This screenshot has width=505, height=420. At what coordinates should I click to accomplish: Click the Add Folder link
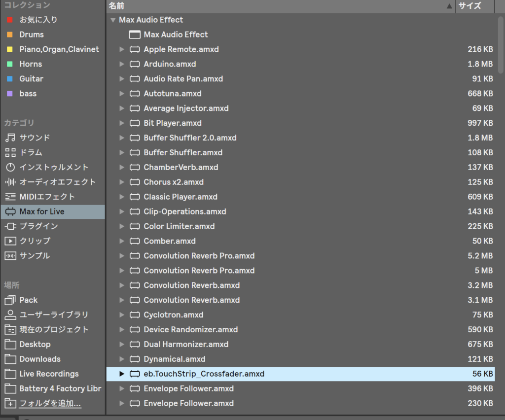tap(50, 403)
